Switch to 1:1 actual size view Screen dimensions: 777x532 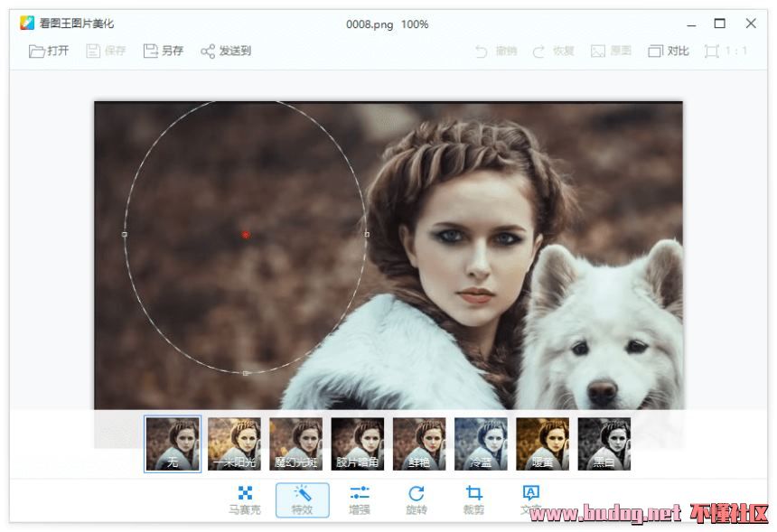click(726, 51)
